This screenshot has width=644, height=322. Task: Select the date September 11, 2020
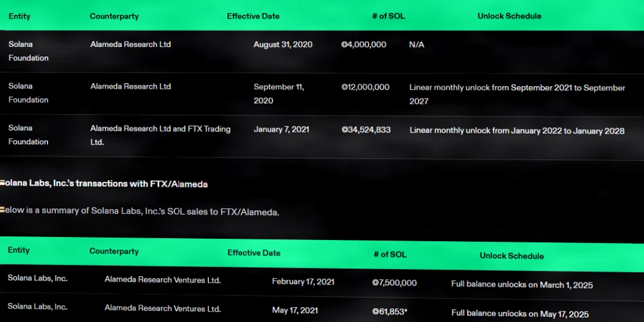point(279,94)
